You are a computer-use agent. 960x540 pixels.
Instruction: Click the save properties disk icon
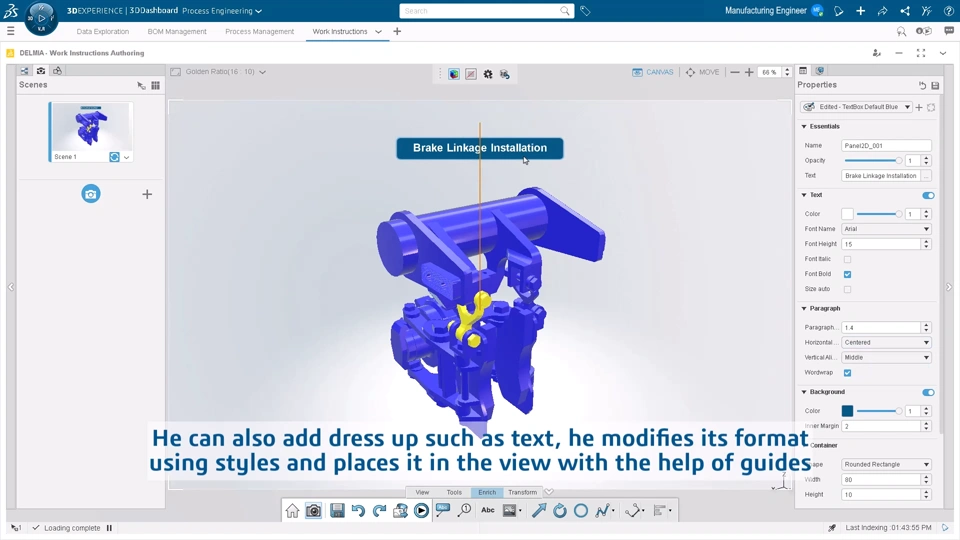pyautogui.click(x=935, y=86)
